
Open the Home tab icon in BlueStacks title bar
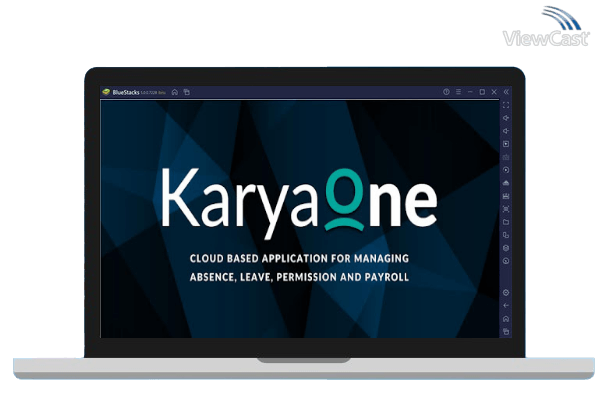[175, 92]
